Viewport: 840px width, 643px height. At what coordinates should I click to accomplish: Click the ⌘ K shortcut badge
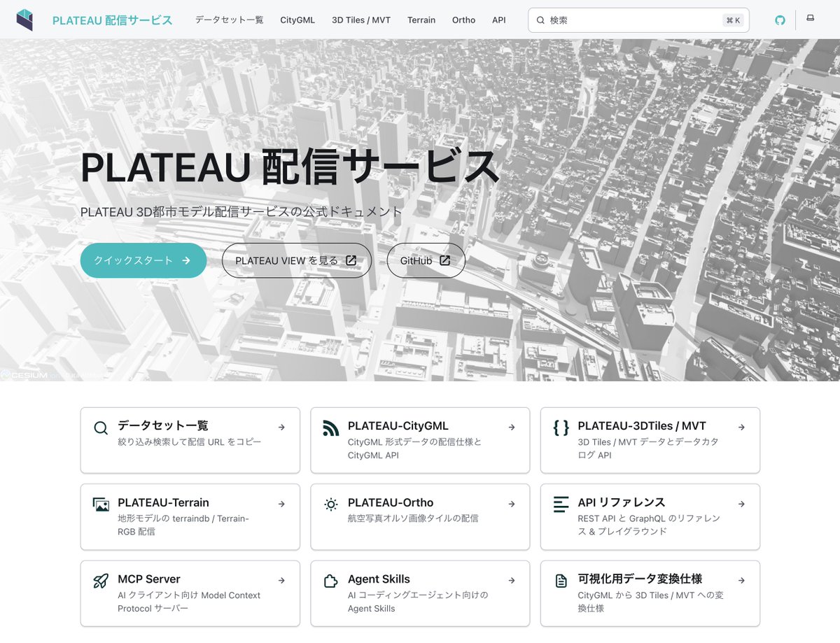[x=734, y=20]
